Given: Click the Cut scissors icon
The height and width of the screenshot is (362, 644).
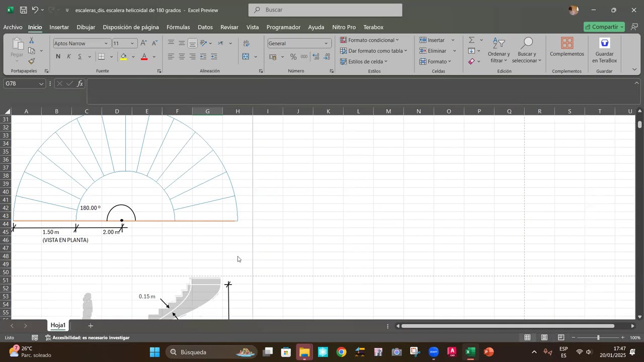Looking at the screenshot, I should click(31, 40).
